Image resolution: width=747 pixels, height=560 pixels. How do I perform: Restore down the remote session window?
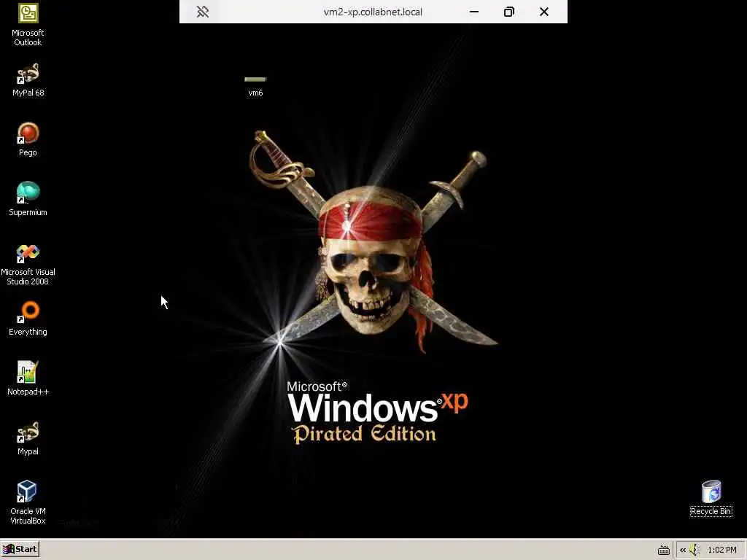(508, 12)
